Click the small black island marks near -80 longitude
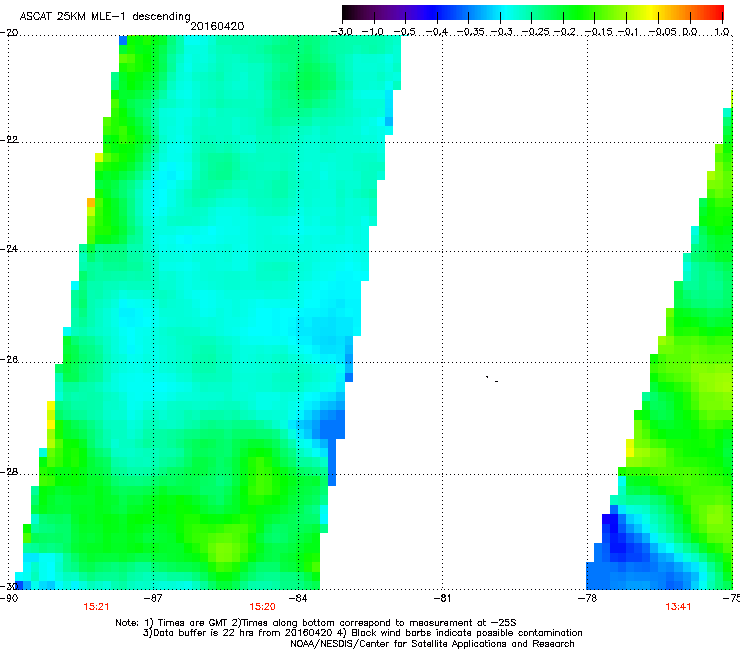 (x=492, y=379)
